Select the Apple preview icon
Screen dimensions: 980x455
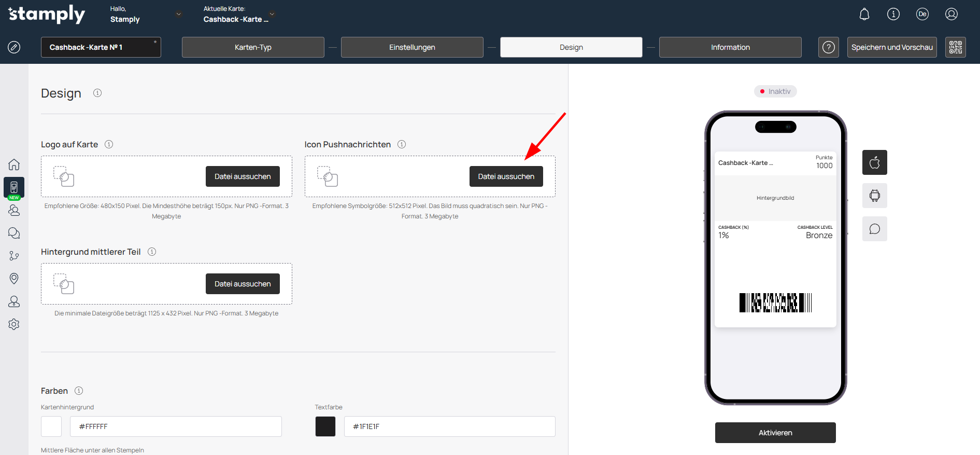[x=874, y=162]
